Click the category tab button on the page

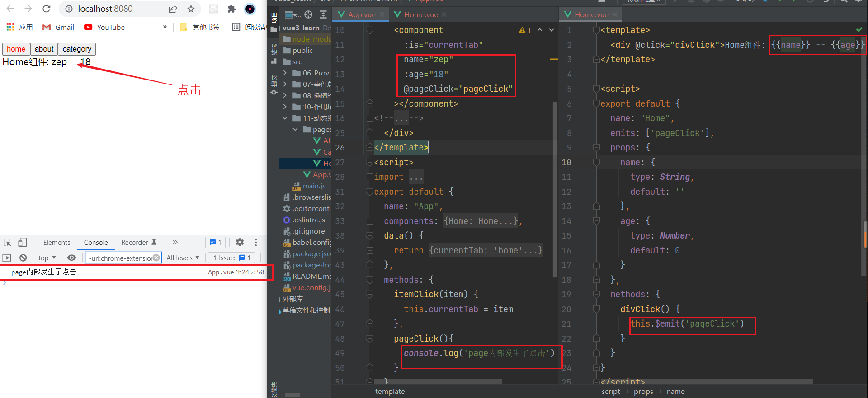tap(77, 49)
